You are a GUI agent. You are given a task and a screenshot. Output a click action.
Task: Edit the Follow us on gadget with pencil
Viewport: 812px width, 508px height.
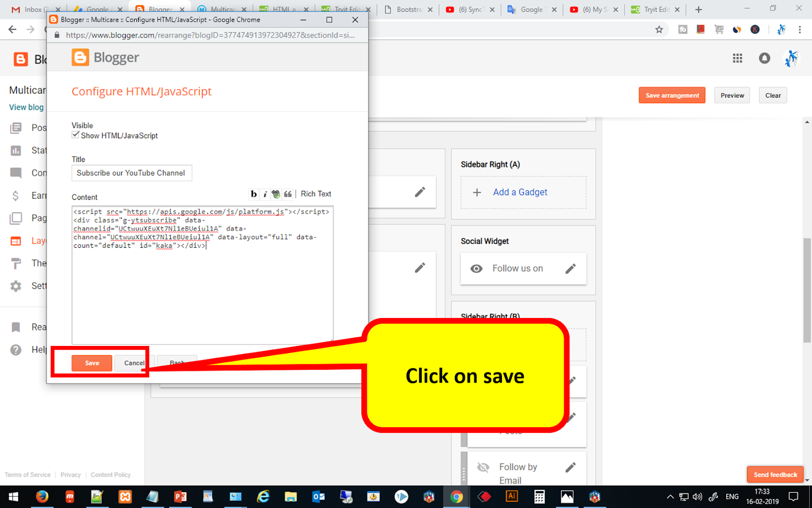pos(570,268)
